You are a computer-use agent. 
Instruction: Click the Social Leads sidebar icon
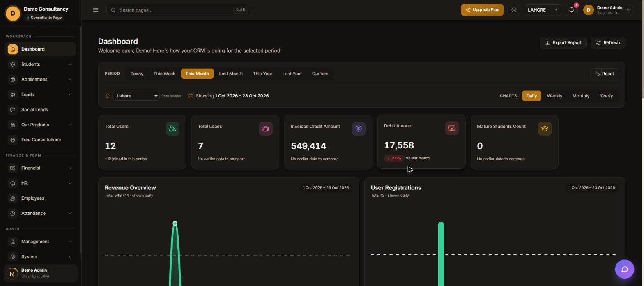13,110
